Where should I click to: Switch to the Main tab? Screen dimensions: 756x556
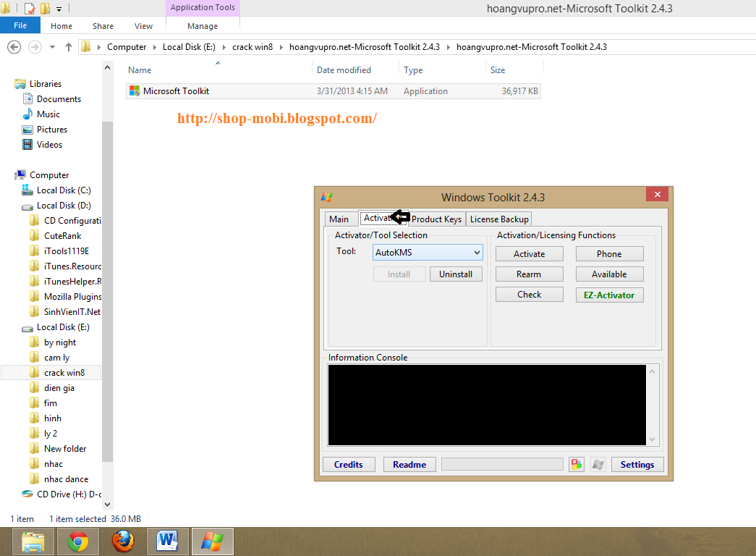click(339, 219)
